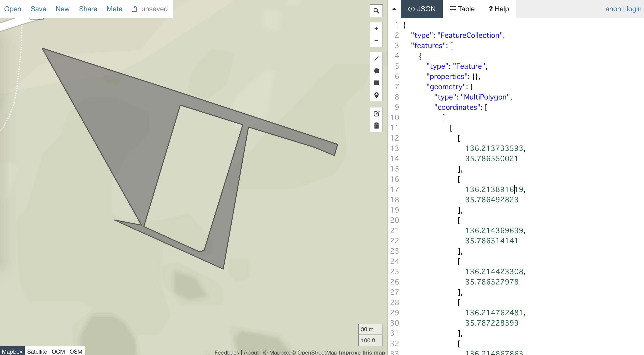The height and width of the screenshot is (355, 644).
Task: Click the Improve this map link
Action: click(362, 352)
